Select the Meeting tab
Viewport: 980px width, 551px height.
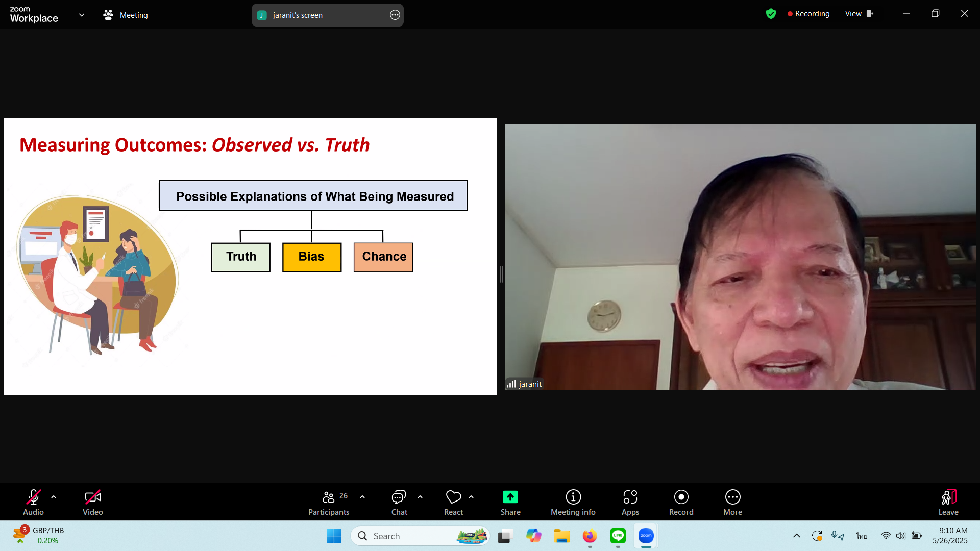pyautogui.click(x=126, y=15)
